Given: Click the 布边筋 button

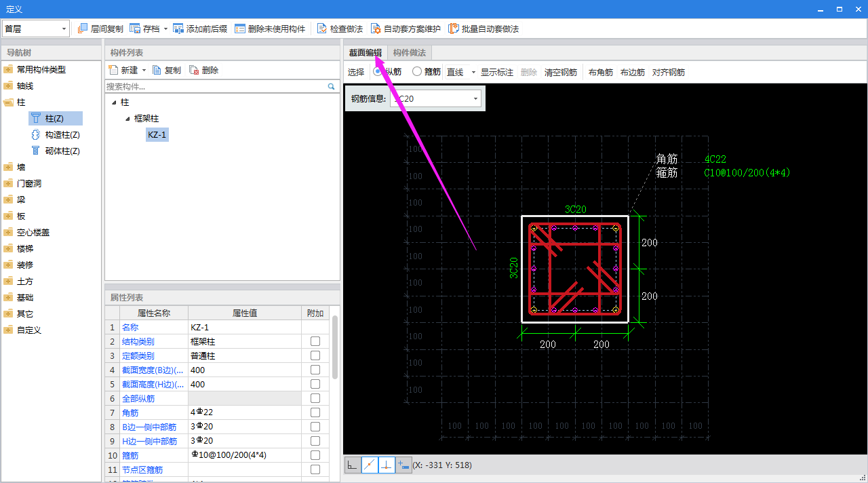Looking at the screenshot, I should [633, 72].
